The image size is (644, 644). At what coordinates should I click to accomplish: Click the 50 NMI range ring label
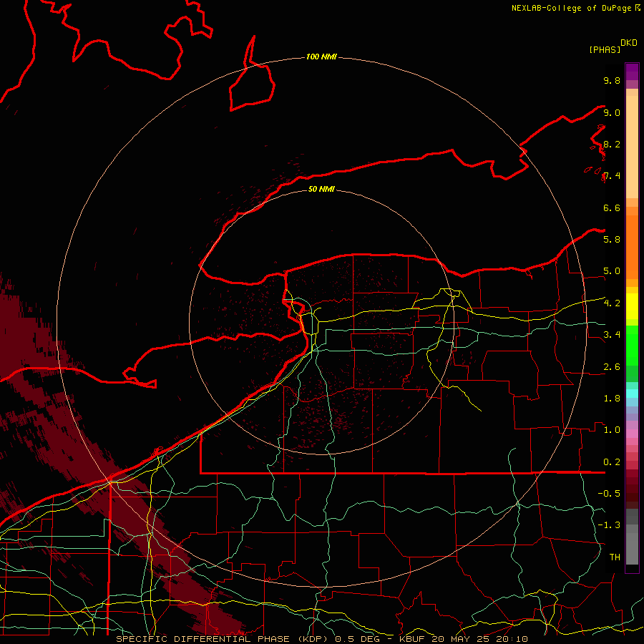click(321, 189)
